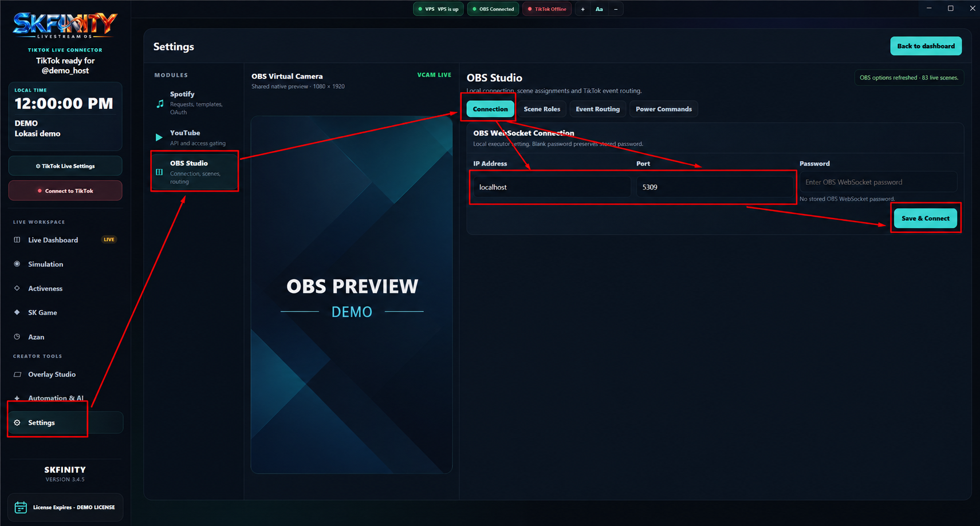Click Save & Connect button

[x=925, y=218]
